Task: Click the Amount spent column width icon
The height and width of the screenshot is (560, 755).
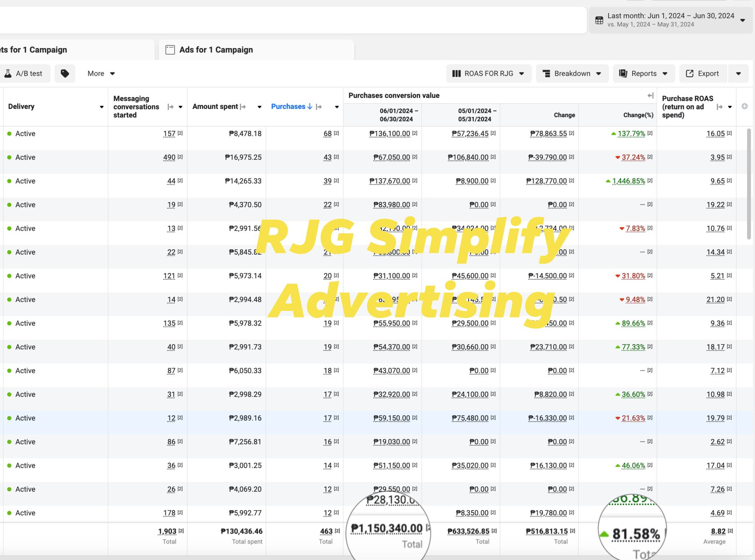Action: (243, 107)
